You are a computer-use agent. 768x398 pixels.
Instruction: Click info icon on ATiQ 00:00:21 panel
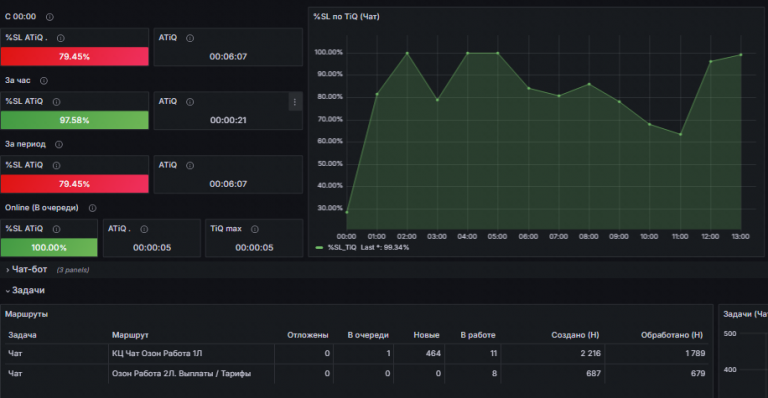tap(190, 102)
